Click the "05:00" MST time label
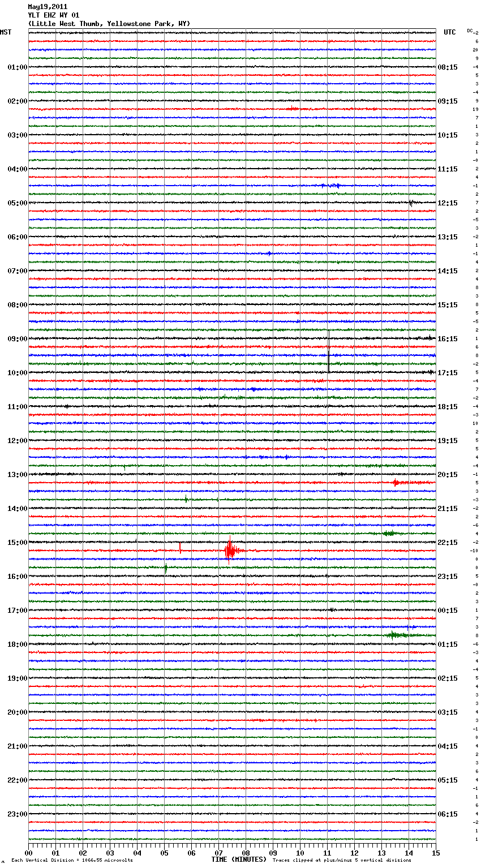This screenshot has width=481, height=868. [18, 203]
